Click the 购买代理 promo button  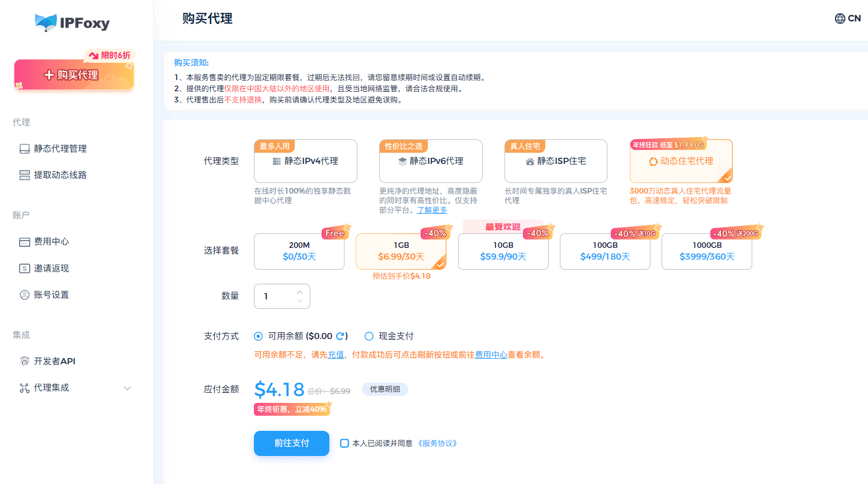click(74, 75)
